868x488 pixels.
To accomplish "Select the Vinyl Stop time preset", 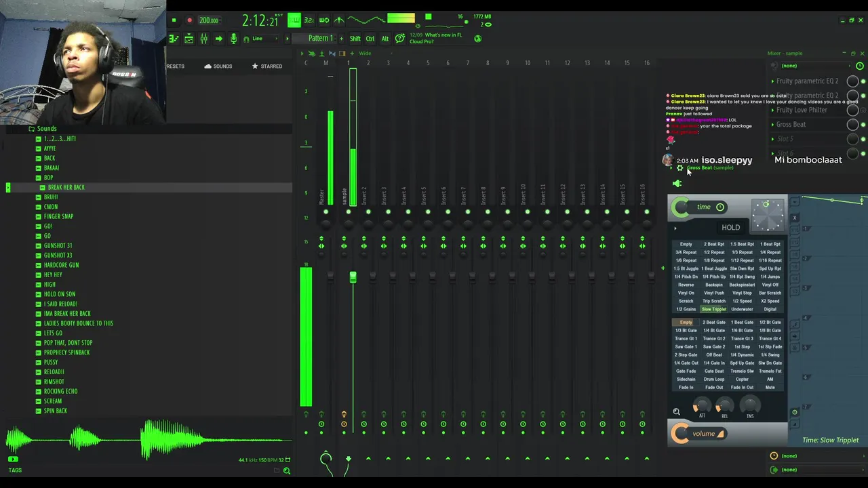I will pos(742,293).
